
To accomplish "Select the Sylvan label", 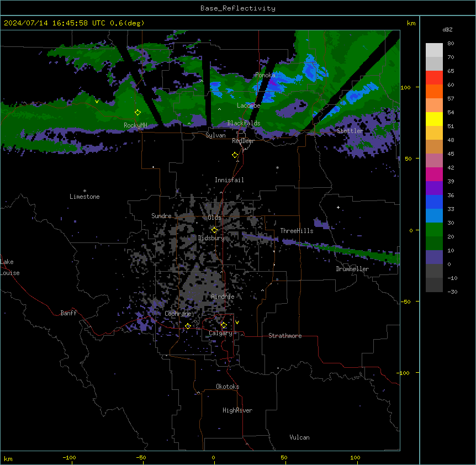I will 215,135.
